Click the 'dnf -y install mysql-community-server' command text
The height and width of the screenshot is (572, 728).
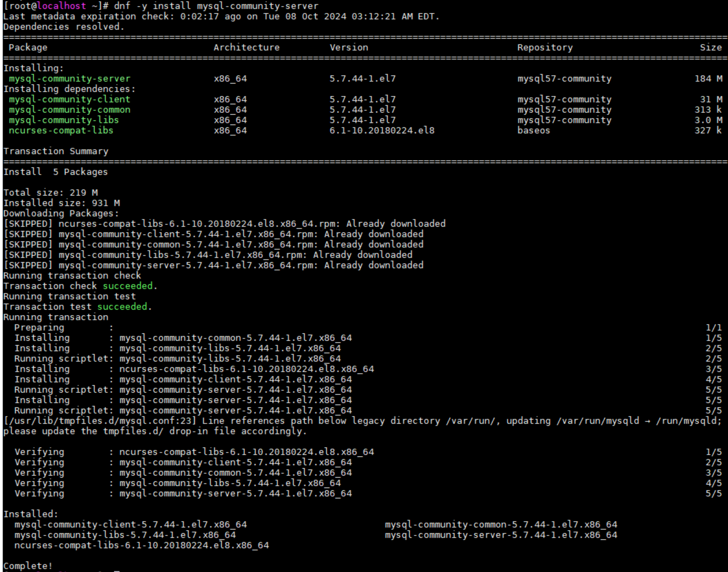(216, 6)
